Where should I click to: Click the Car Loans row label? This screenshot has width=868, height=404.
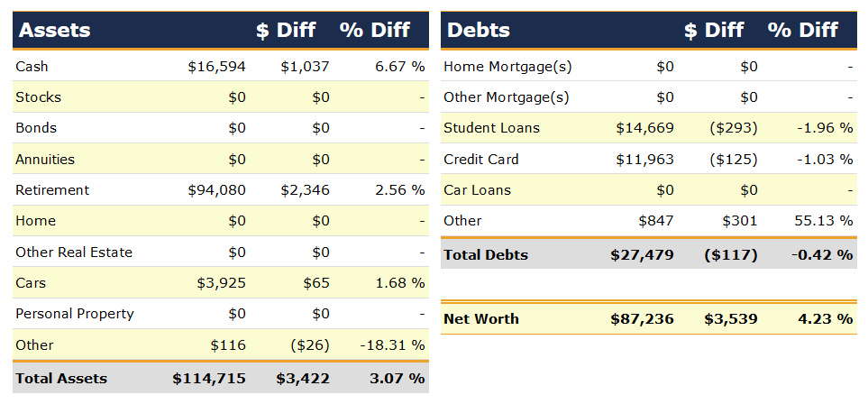477,190
